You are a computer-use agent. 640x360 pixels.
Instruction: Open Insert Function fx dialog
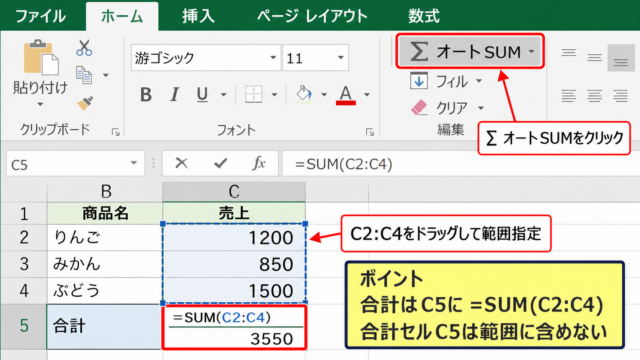pos(259,163)
